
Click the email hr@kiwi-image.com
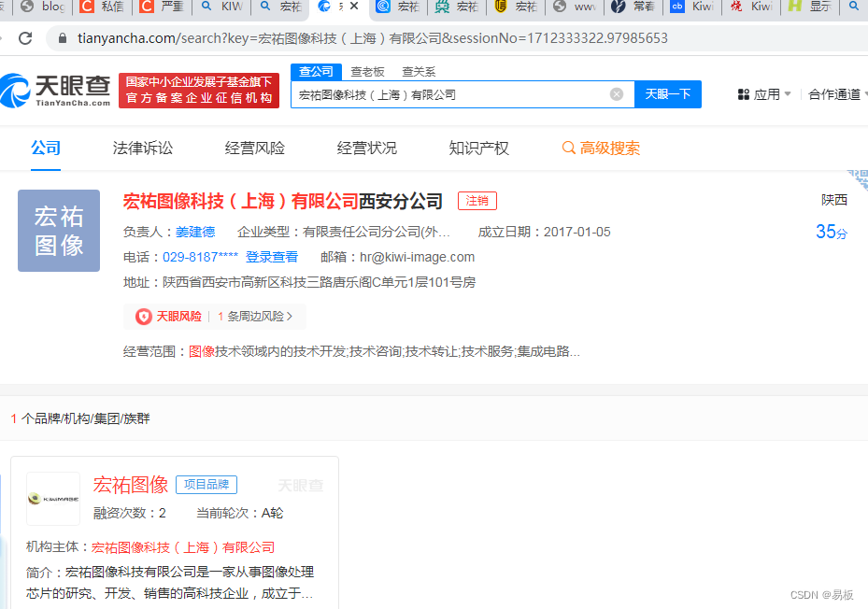418,257
